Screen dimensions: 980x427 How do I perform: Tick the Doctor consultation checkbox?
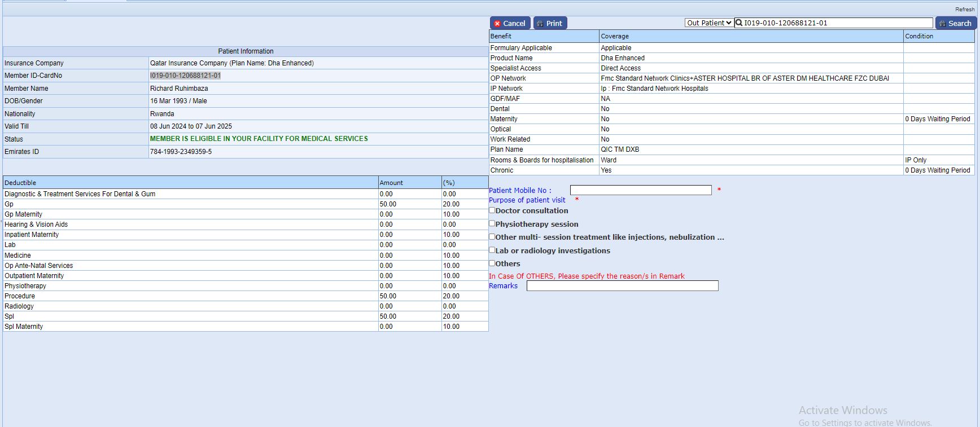click(x=492, y=210)
